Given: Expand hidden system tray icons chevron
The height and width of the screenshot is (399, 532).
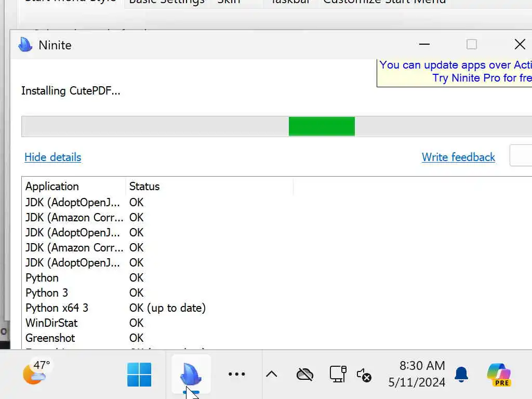Looking at the screenshot, I should [x=271, y=374].
